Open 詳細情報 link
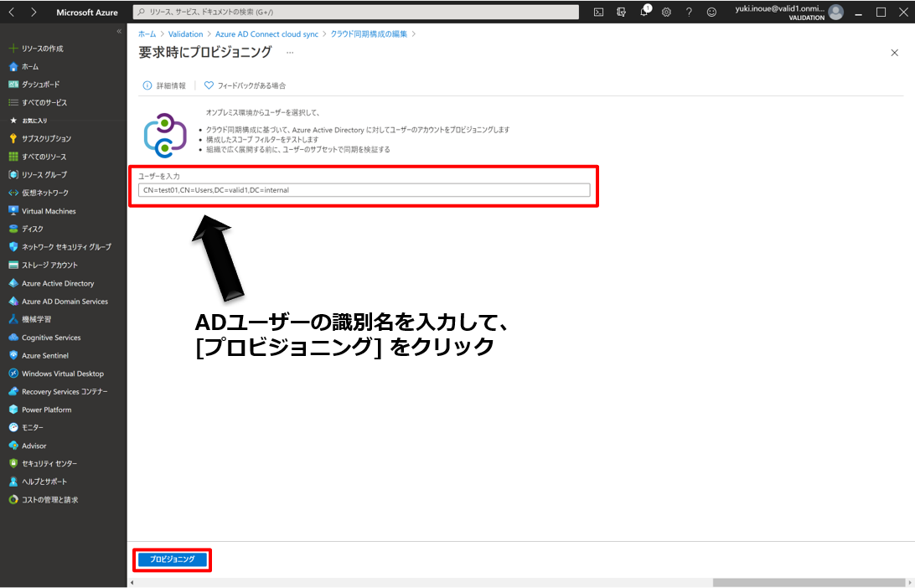This screenshot has height=588, width=915. 164,85
